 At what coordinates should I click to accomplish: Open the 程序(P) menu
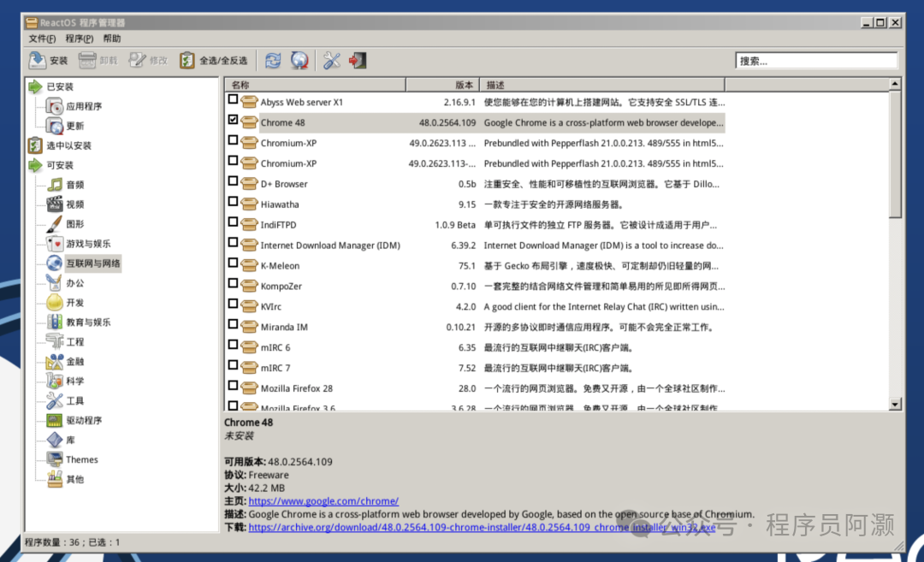pos(79,38)
